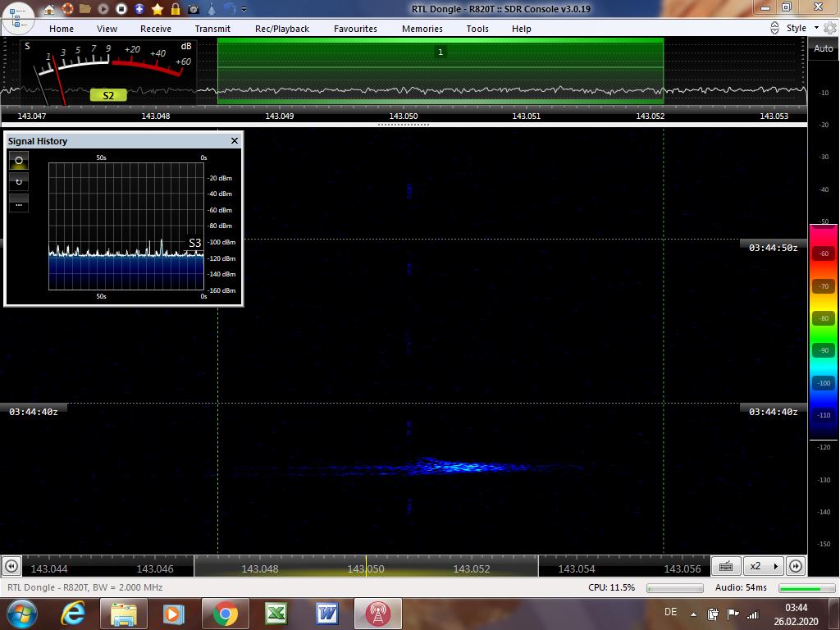
Task: Click the RTL Dongle bandwidth status text
Action: point(85,587)
